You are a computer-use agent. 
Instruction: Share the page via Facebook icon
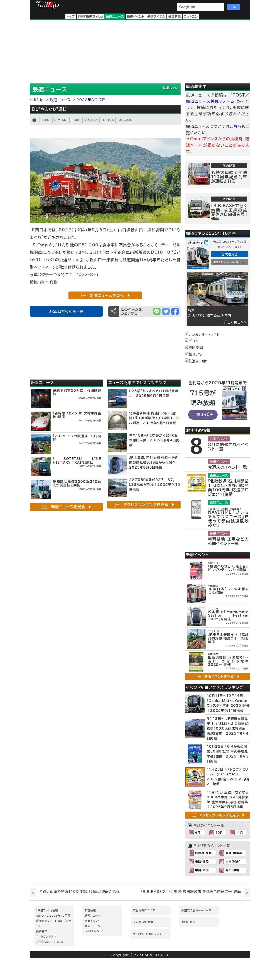(x=175, y=311)
